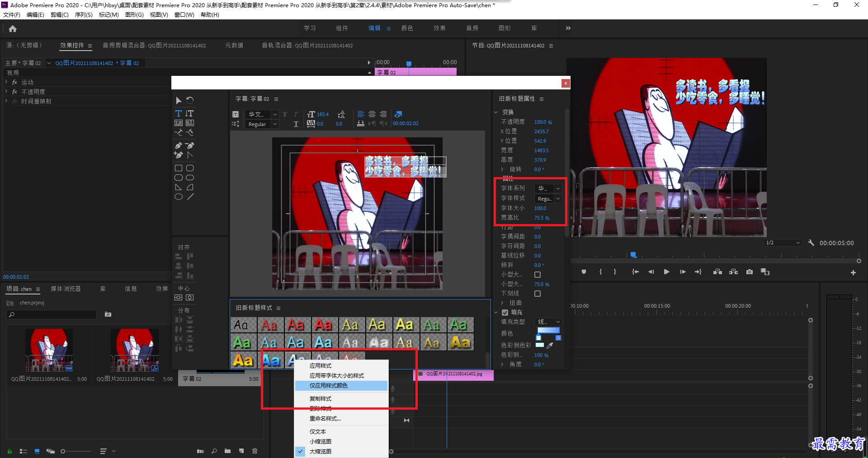
Task: Select the Ellipse tool
Action: (x=179, y=197)
